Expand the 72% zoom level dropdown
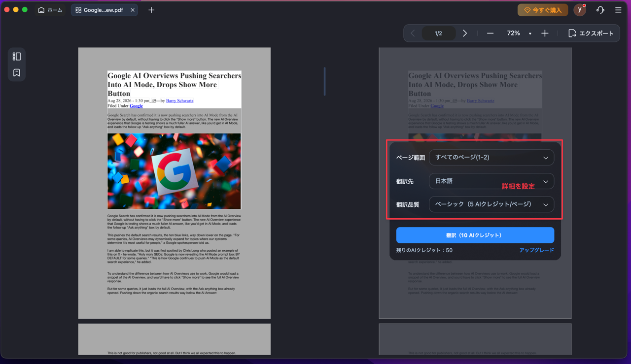Screen dimensions: 631x364 (x=530, y=33)
